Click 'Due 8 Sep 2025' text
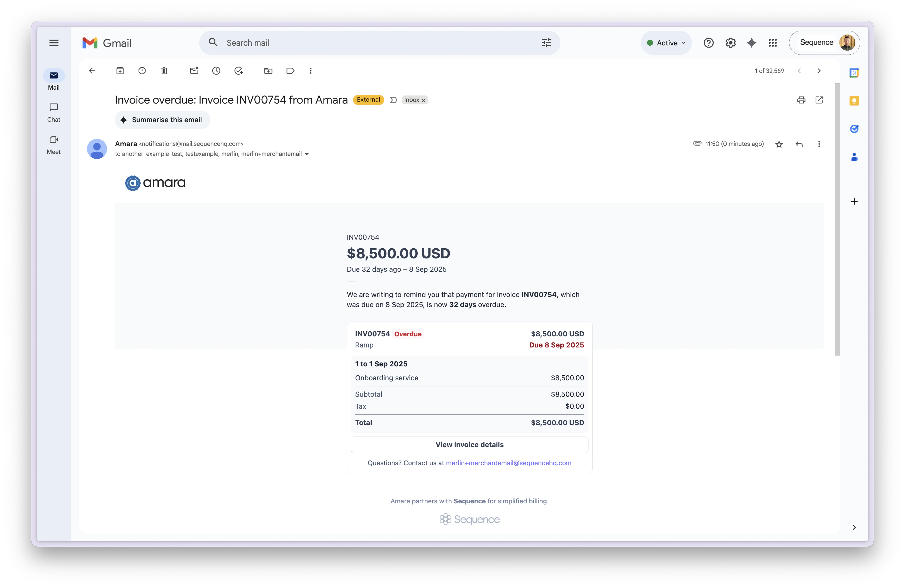This screenshot has height=588, width=905. click(x=556, y=345)
